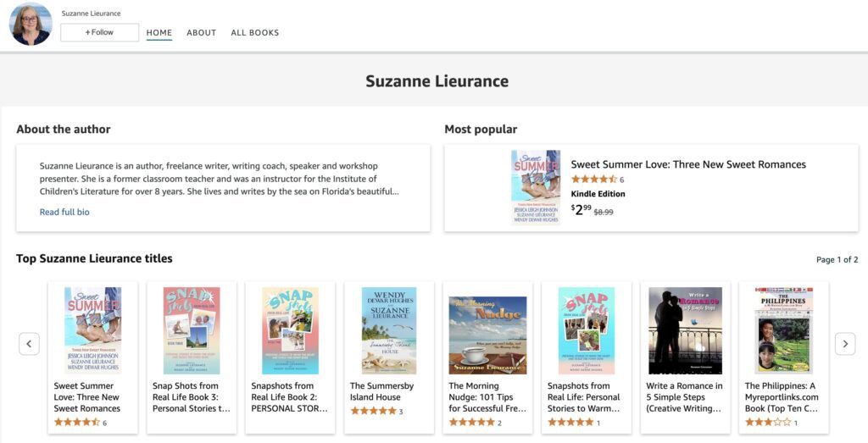Open most popular Sweet Summer Love title link

coord(688,164)
